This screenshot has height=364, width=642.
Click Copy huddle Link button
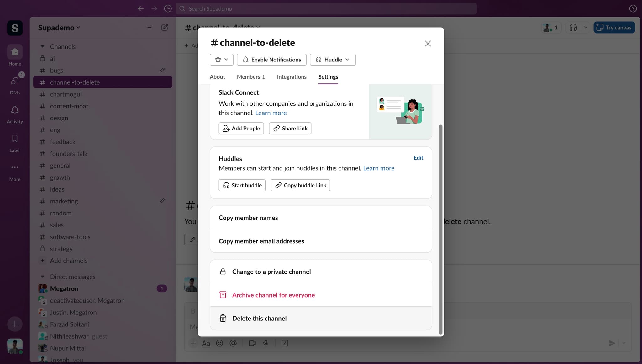click(300, 185)
